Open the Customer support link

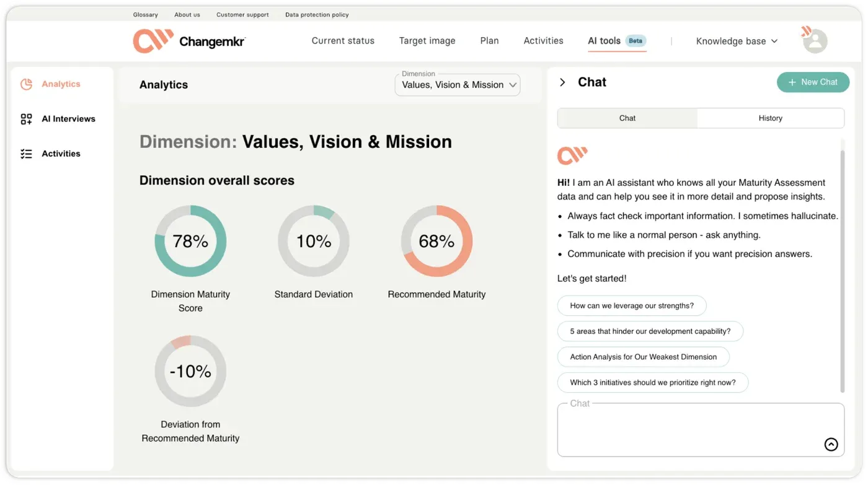point(242,15)
